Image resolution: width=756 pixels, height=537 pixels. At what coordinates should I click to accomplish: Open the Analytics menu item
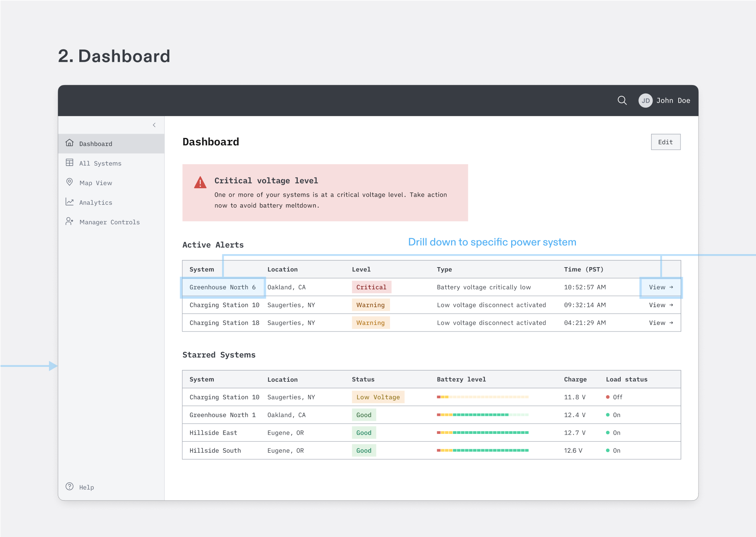coord(95,202)
